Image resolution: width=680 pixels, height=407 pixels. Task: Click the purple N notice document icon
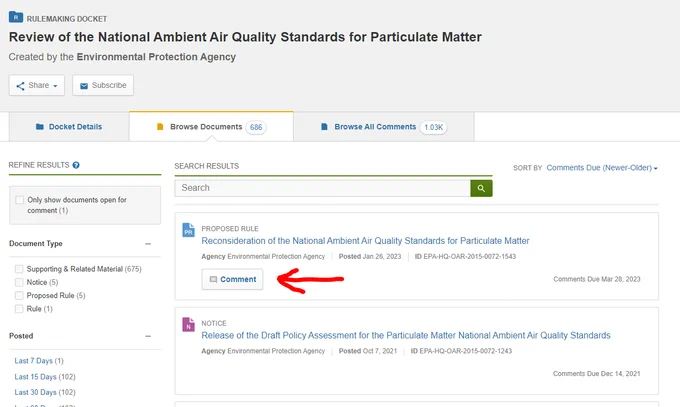tap(188, 324)
